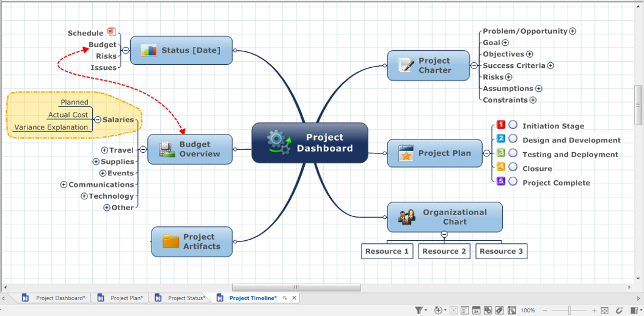Click the priority 3 green marker
Image resolution: width=644 pixels, height=316 pixels.
pos(500,153)
